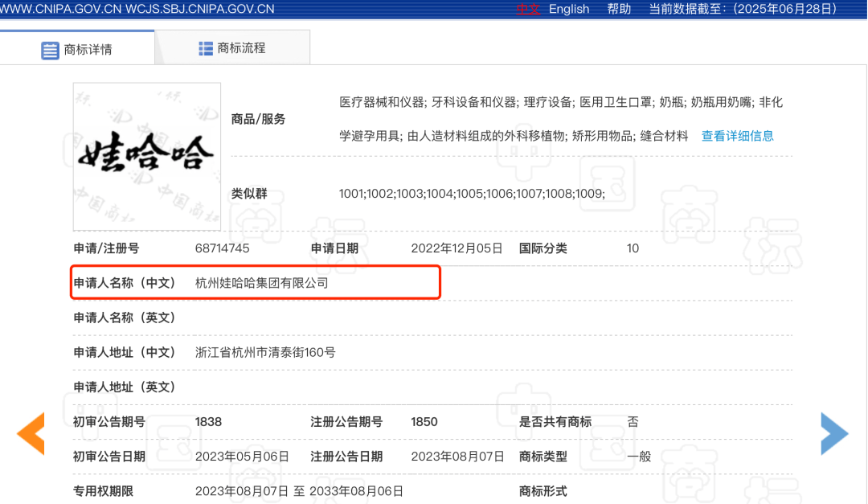Image resolution: width=868 pixels, height=504 pixels.
Task: Open the 帮助 help link
Action: click(x=619, y=9)
